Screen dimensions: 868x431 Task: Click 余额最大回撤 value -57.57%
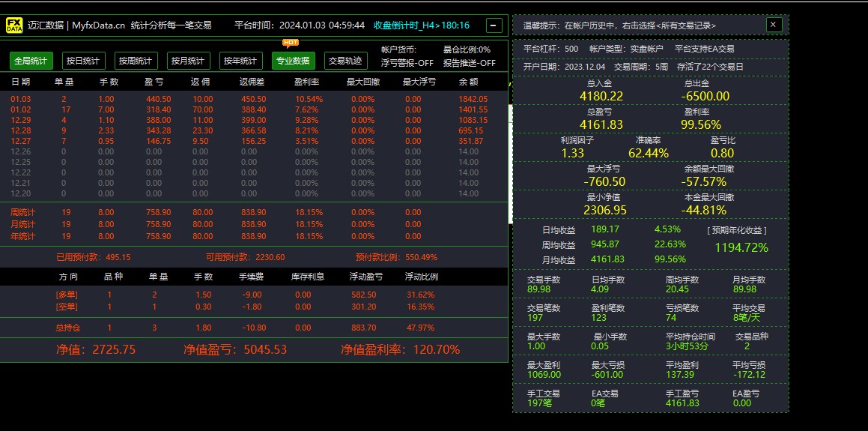(x=703, y=181)
